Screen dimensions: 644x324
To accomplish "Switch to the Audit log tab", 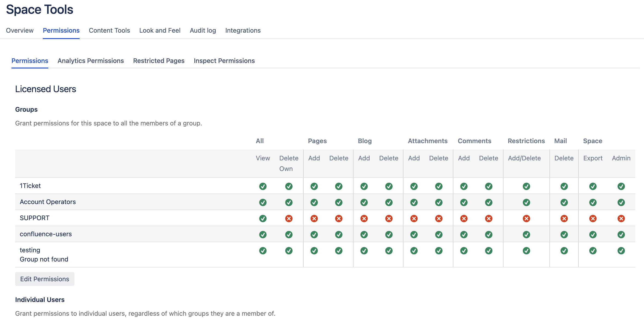I will [x=203, y=31].
